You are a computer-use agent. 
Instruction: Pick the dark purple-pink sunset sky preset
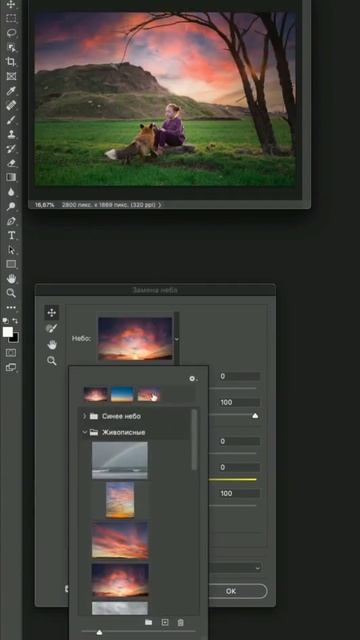tap(120, 580)
